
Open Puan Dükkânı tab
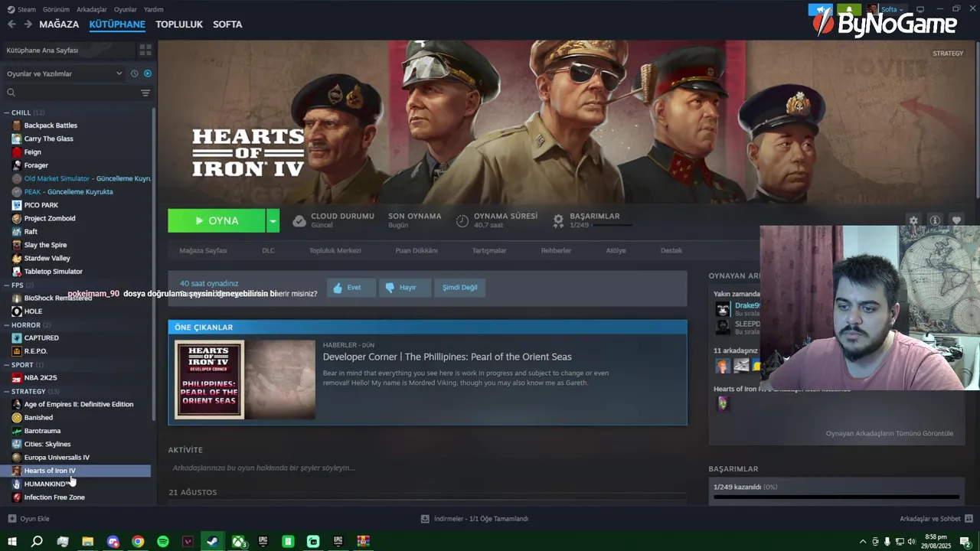[x=416, y=250]
